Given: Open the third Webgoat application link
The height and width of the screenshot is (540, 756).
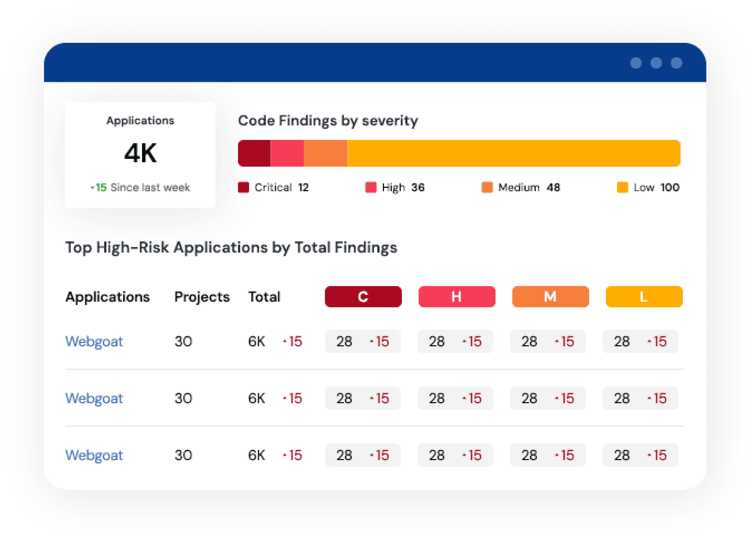Looking at the screenshot, I should point(94,455).
